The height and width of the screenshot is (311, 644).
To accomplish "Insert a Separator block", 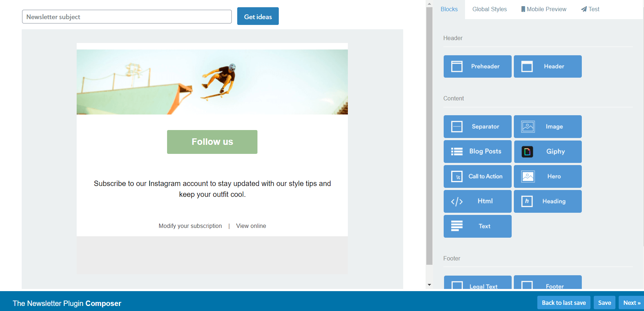I will tap(477, 126).
